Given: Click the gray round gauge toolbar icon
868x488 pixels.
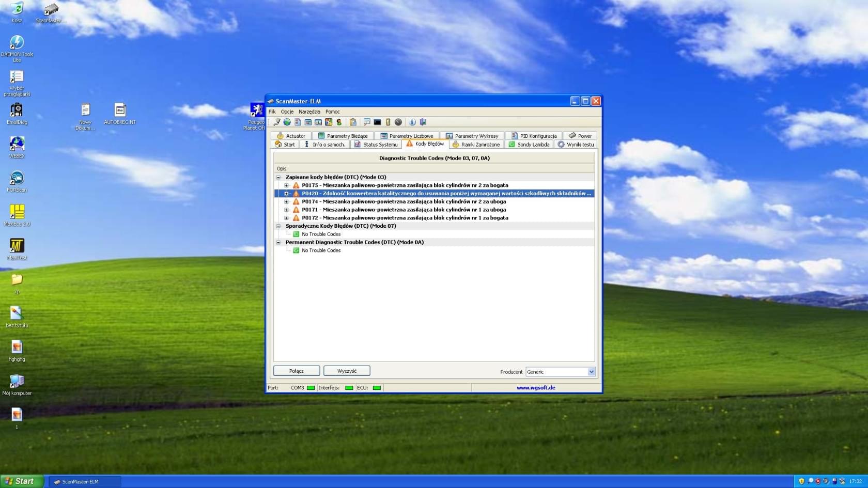Looking at the screenshot, I should click(x=398, y=122).
